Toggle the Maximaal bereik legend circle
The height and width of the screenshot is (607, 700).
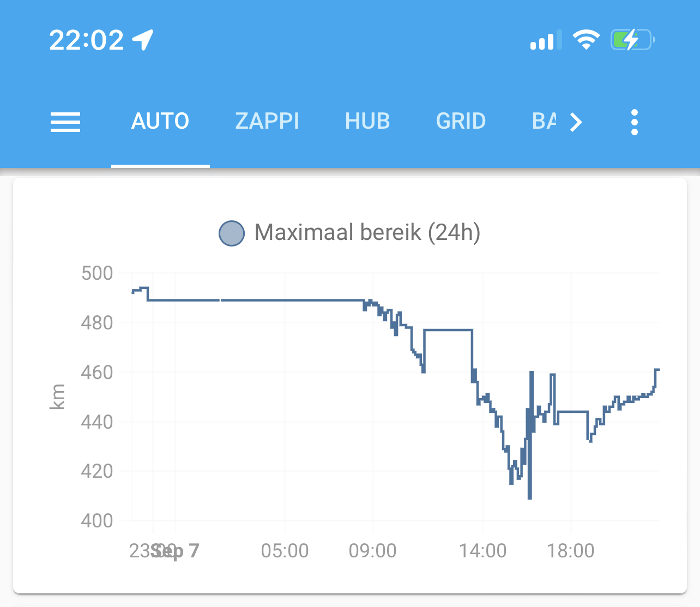pos(232,233)
